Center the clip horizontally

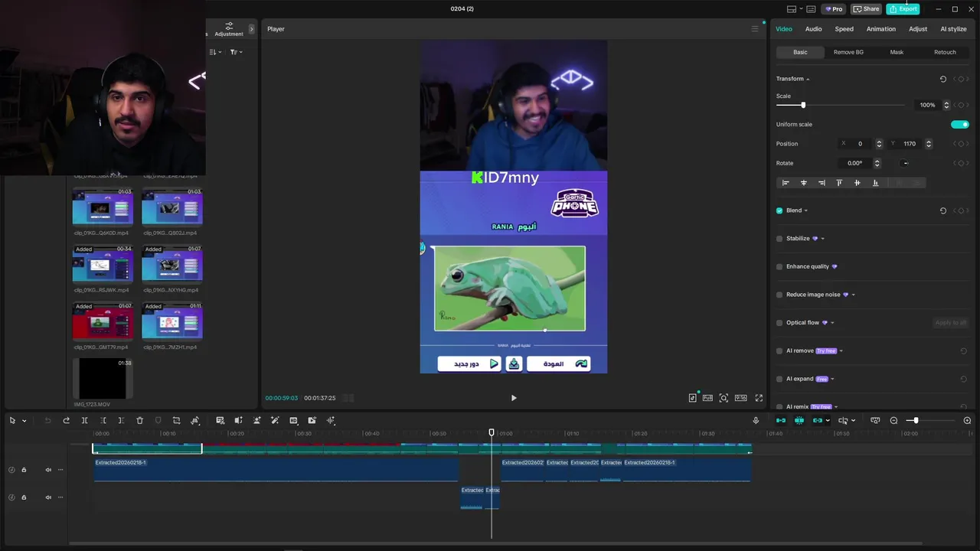(803, 183)
